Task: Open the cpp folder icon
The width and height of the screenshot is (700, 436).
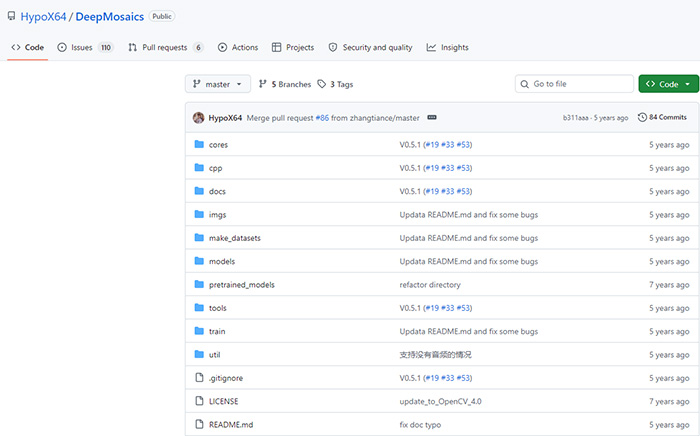Action: pos(199,167)
